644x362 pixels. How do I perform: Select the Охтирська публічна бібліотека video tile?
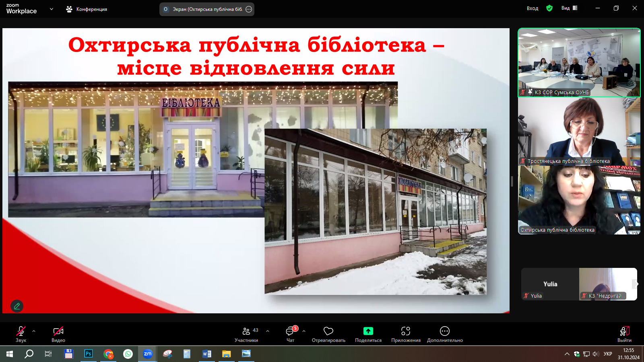click(x=579, y=200)
